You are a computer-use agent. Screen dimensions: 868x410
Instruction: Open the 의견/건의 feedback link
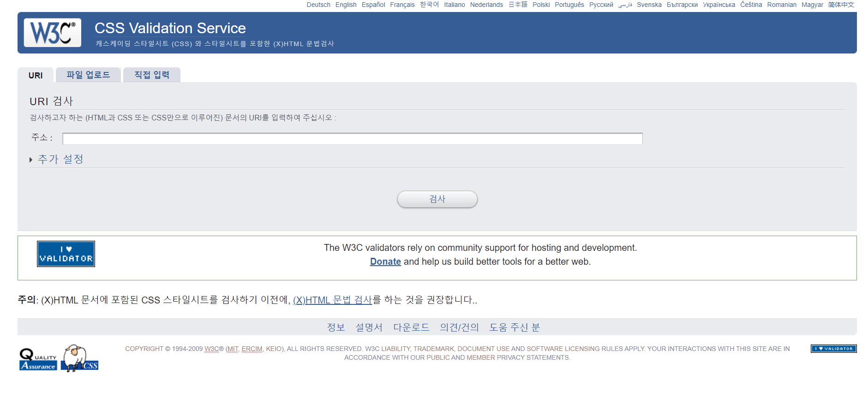[459, 327]
